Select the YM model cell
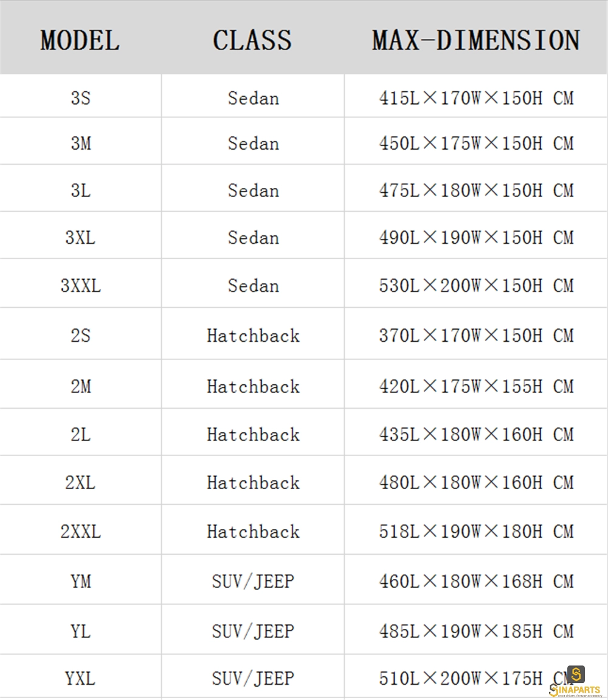This screenshot has width=608, height=700. pyautogui.click(x=81, y=581)
